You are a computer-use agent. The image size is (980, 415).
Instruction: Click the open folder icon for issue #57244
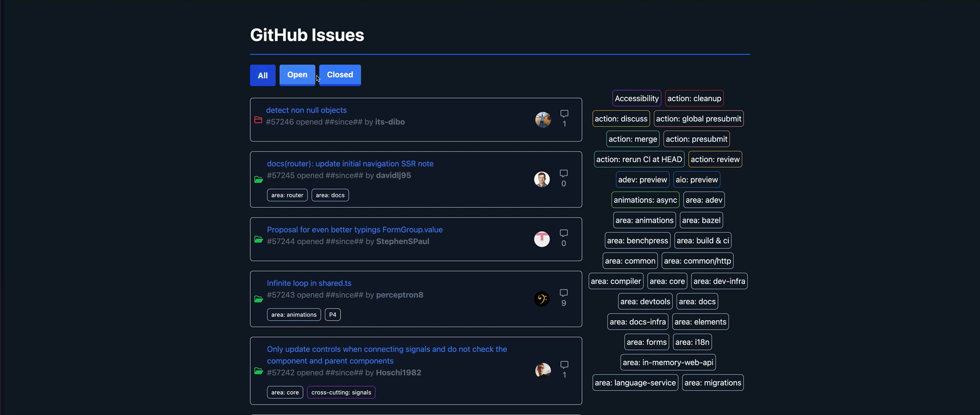click(258, 240)
